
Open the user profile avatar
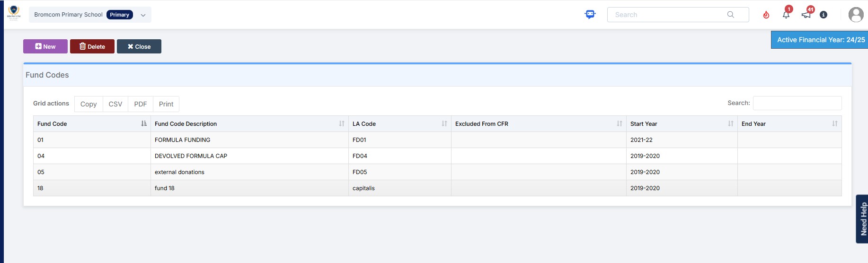click(856, 15)
